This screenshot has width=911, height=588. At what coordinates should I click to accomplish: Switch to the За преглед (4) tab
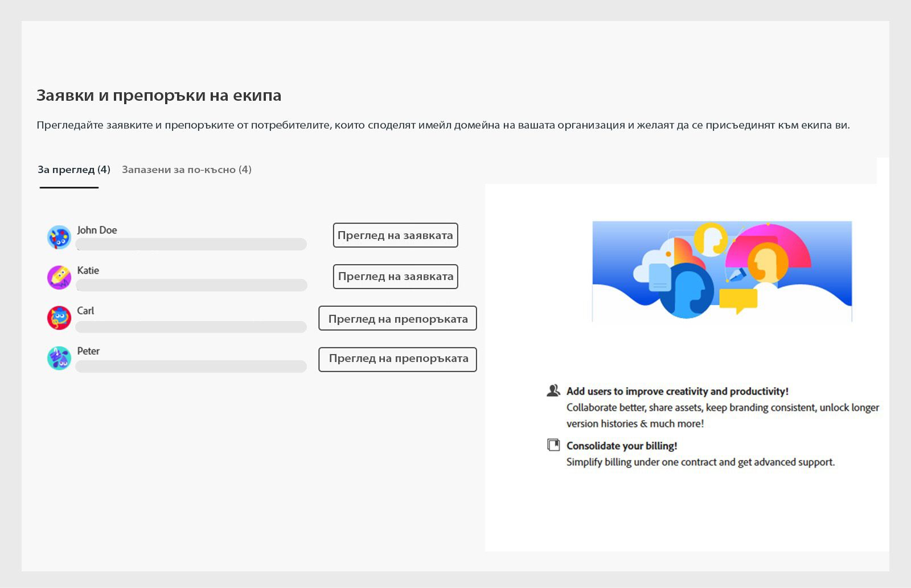click(x=74, y=170)
